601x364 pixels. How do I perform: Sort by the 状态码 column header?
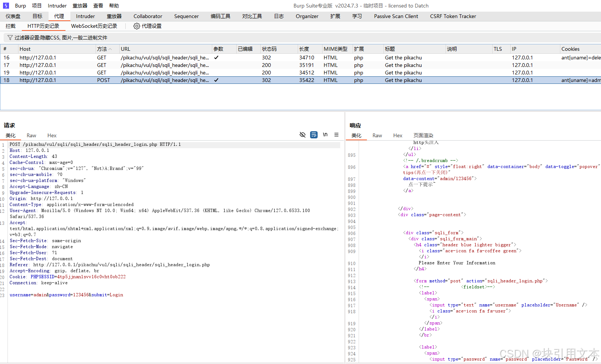point(279,49)
